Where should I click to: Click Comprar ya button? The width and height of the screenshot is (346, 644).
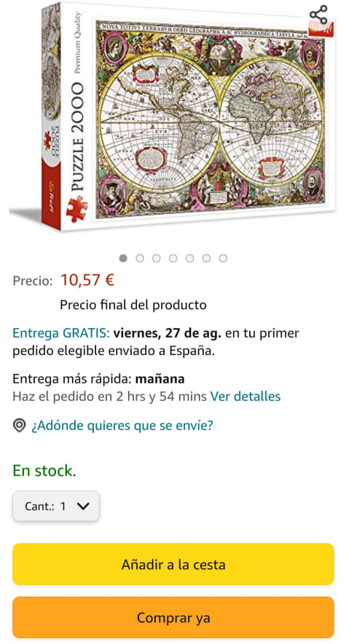tap(173, 617)
